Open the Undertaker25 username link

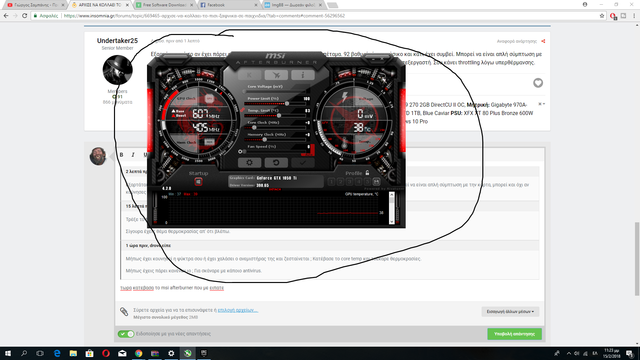point(117,41)
